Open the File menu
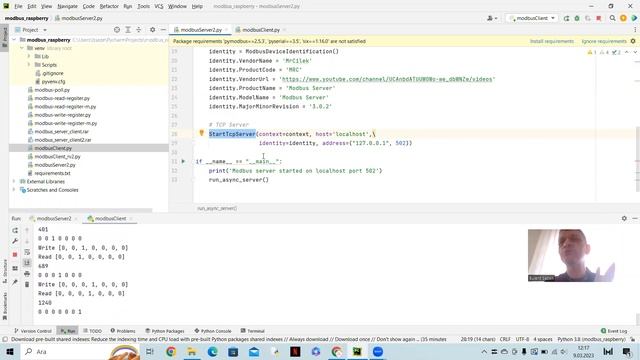 [18, 7]
